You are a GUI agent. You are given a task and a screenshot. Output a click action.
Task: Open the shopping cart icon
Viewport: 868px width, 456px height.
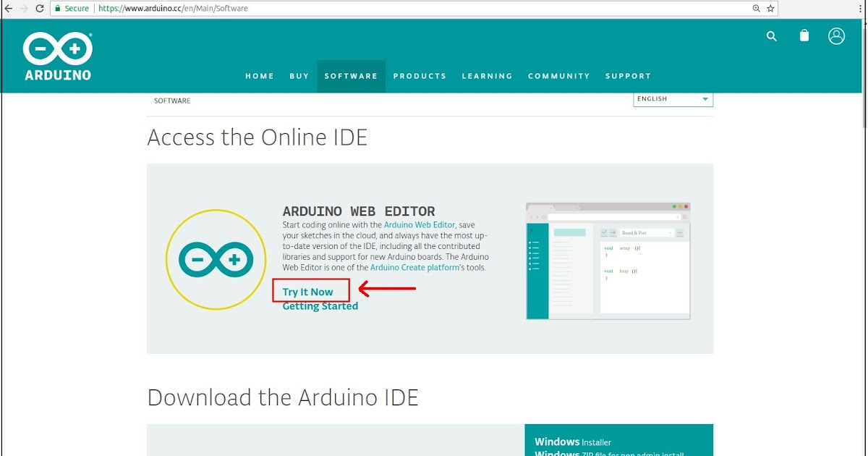click(x=804, y=35)
